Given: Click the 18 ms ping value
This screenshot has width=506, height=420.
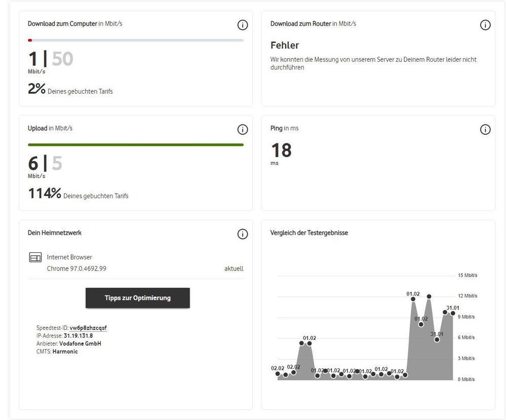Looking at the screenshot, I should 282,150.
